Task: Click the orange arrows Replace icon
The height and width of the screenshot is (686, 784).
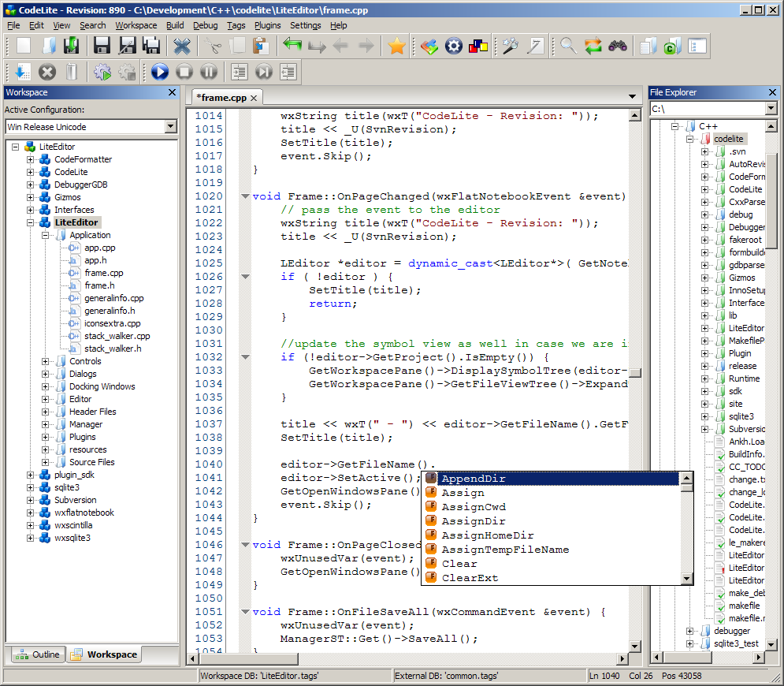Action: point(593,47)
